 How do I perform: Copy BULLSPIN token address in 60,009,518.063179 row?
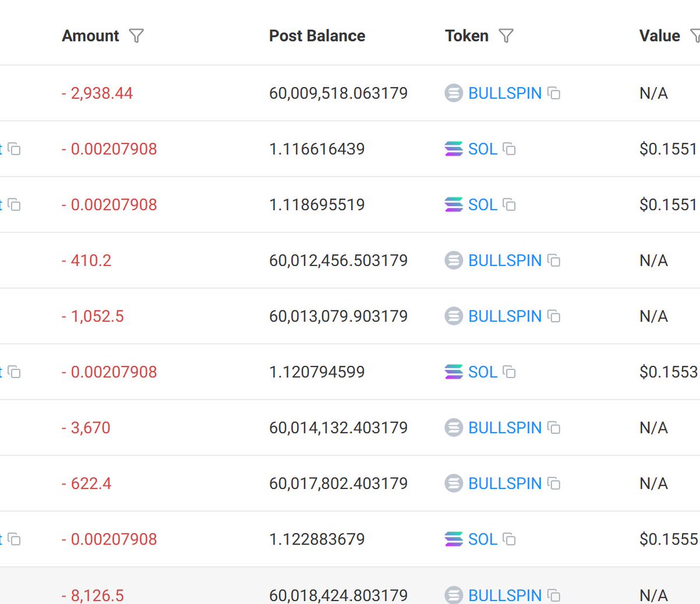pos(554,93)
